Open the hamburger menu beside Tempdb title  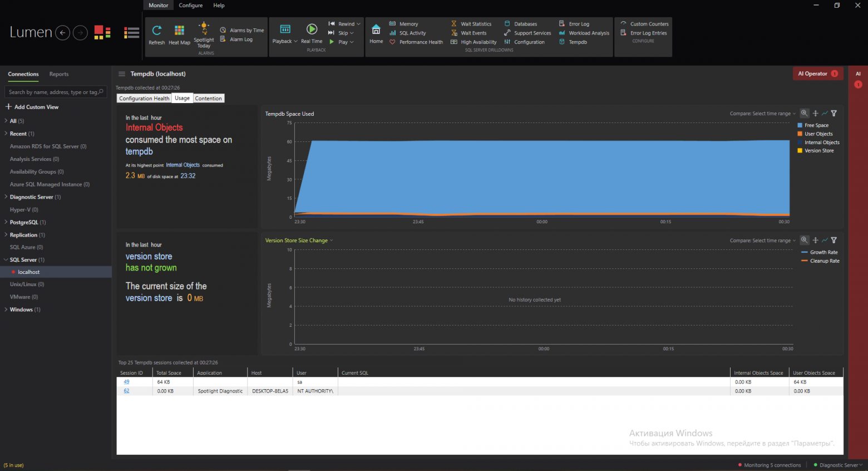click(122, 73)
